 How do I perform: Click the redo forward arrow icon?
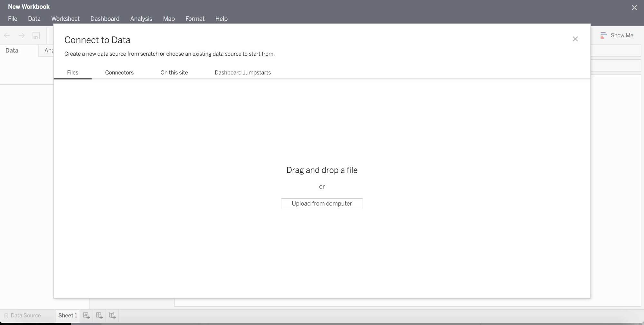point(22,35)
